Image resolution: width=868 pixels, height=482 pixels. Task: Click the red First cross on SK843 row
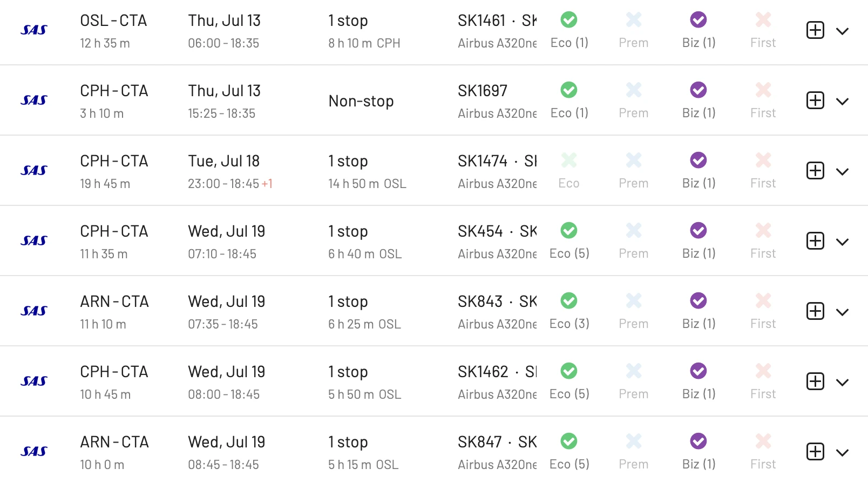pos(763,301)
